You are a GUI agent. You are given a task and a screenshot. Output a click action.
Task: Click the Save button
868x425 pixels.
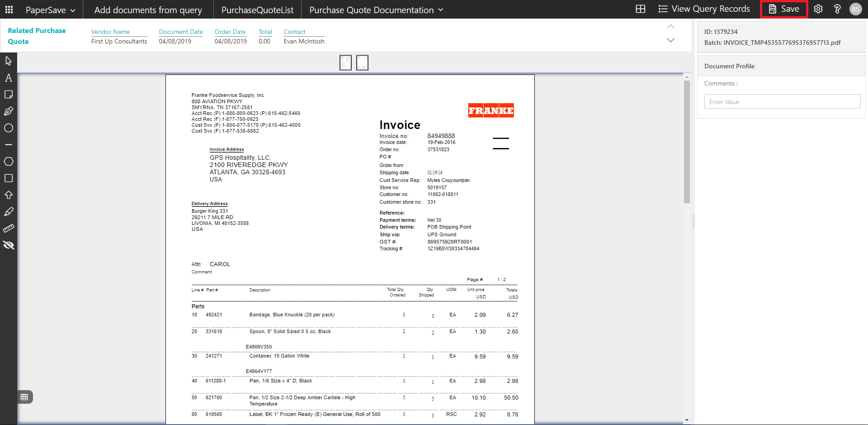[x=784, y=9]
